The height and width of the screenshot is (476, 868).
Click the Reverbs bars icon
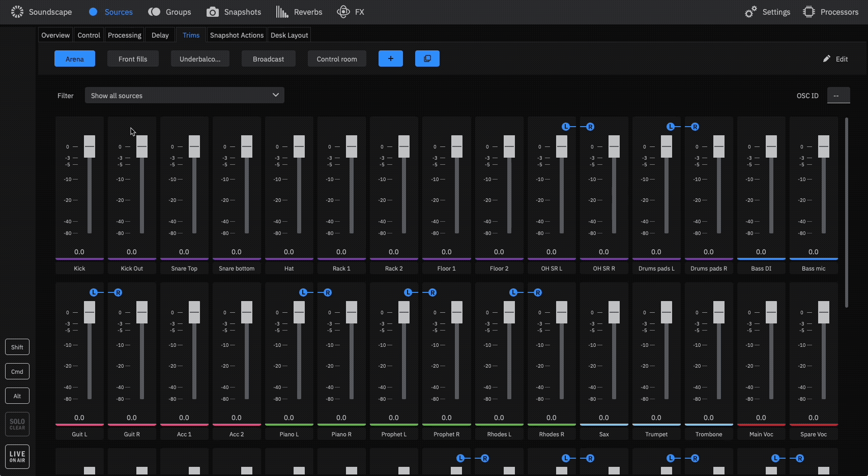(x=282, y=12)
